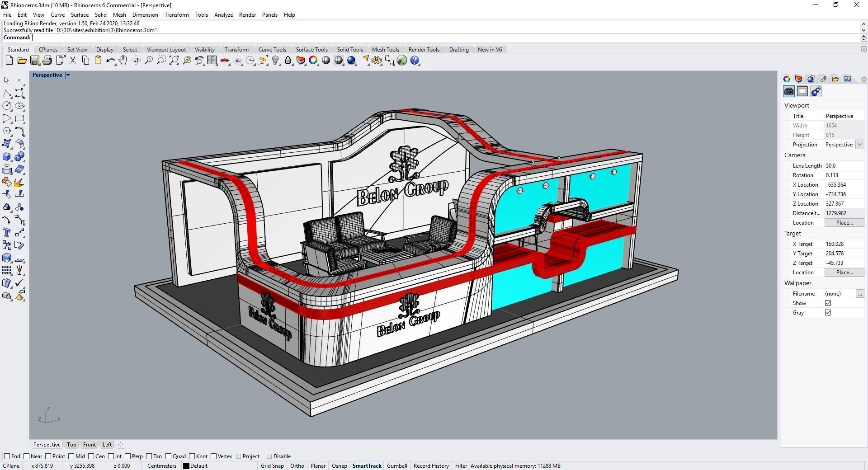This screenshot has height=470, width=868.
Task: Toggle Record History in status bar
Action: (x=431, y=466)
